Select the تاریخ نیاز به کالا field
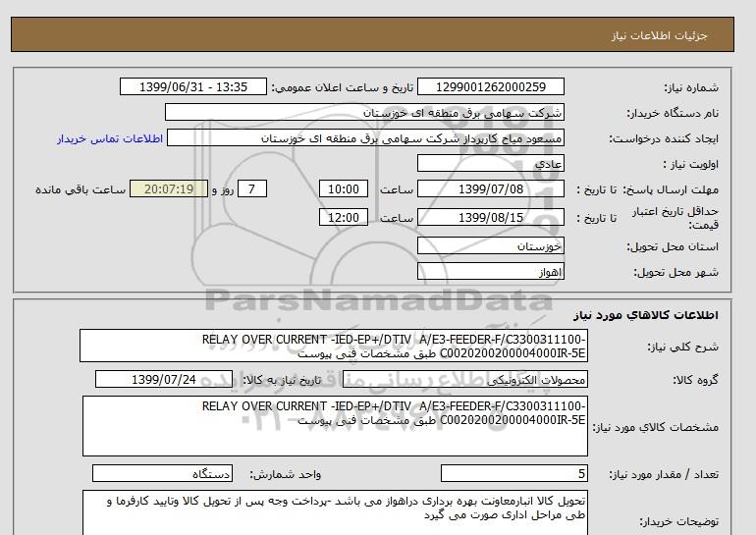Viewport: 756px width, 535px height. (x=182, y=380)
